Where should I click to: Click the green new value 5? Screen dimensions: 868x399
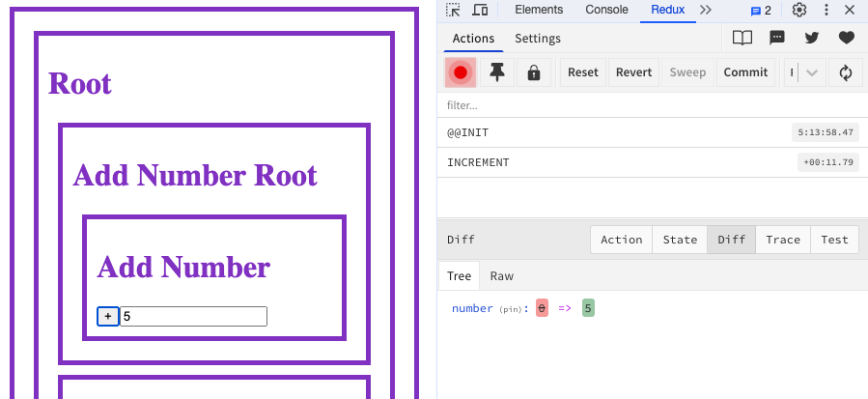(x=588, y=309)
